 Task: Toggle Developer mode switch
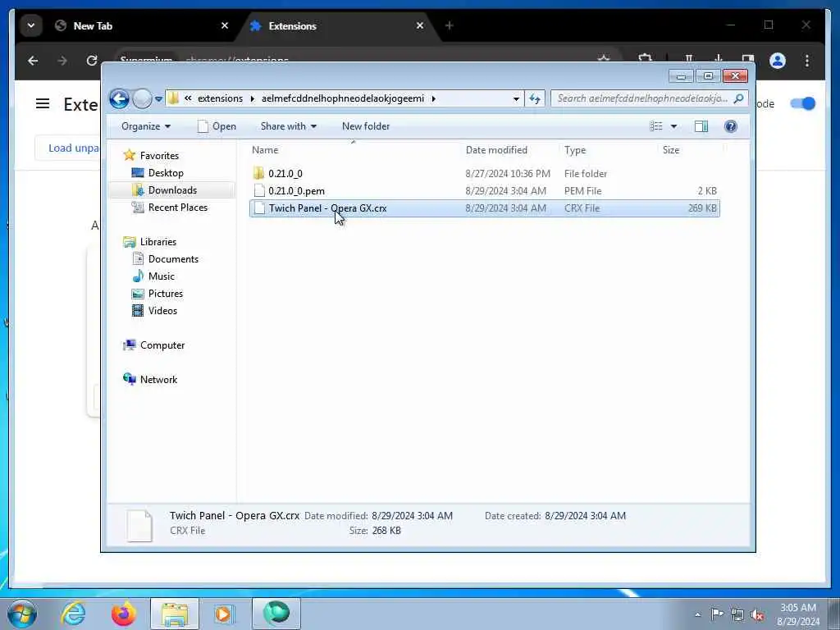pos(802,104)
